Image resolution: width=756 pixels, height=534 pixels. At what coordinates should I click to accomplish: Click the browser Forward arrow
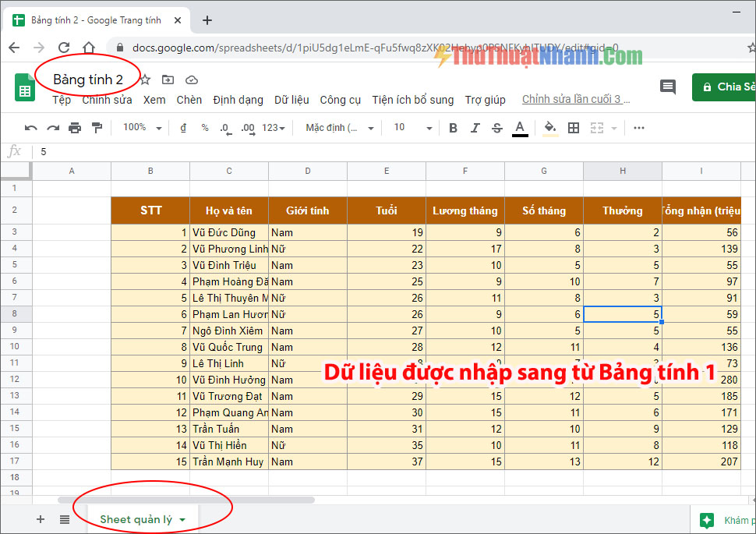[x=39, y=48]
